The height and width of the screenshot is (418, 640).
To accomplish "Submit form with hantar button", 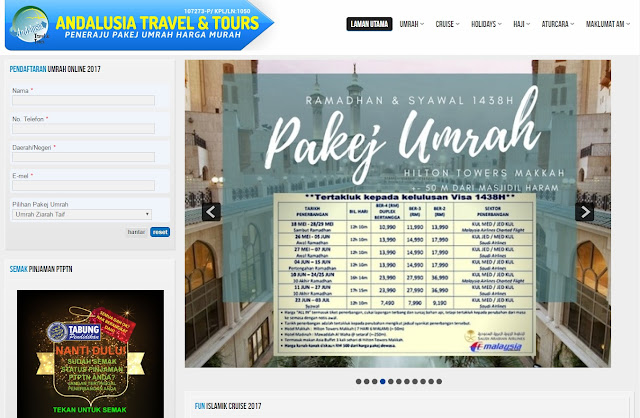I will pos(136,232).
